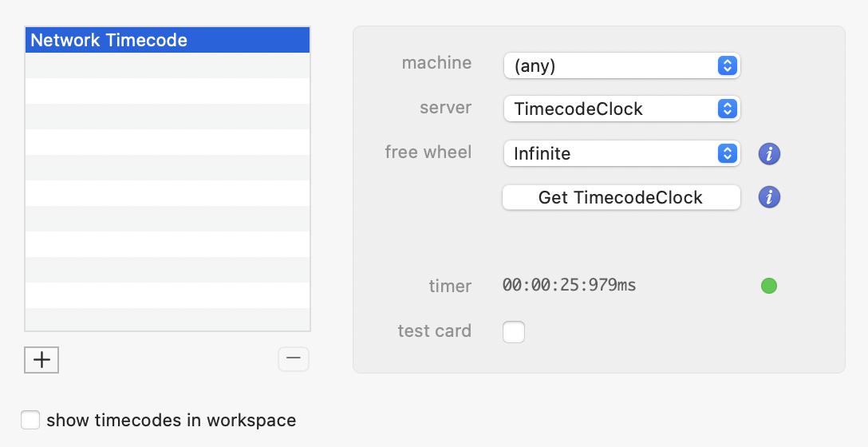Open the machine dropdown set to (any)
868x447 pixels.
(621, 65)
